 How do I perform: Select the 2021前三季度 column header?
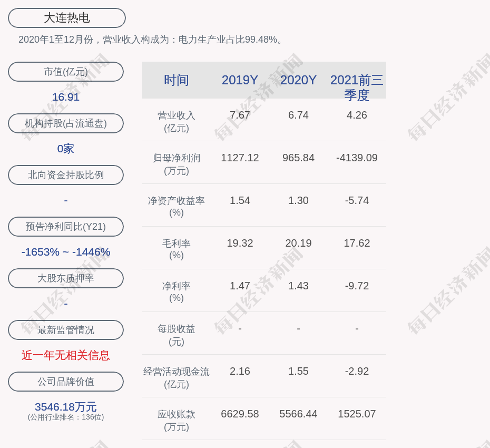[x=357, y=87]
